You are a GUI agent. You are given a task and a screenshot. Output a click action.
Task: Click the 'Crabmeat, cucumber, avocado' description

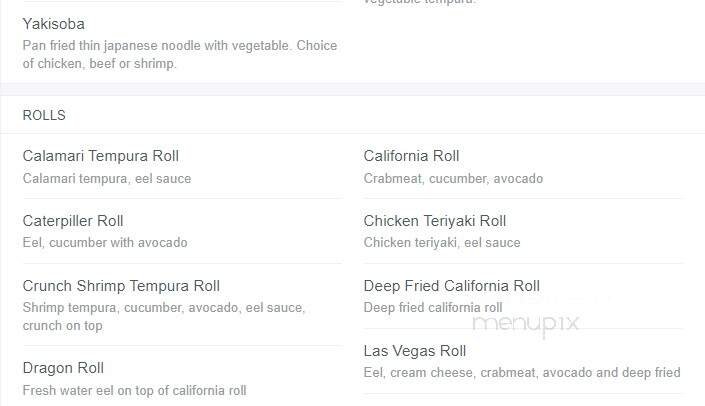(453, 179)
